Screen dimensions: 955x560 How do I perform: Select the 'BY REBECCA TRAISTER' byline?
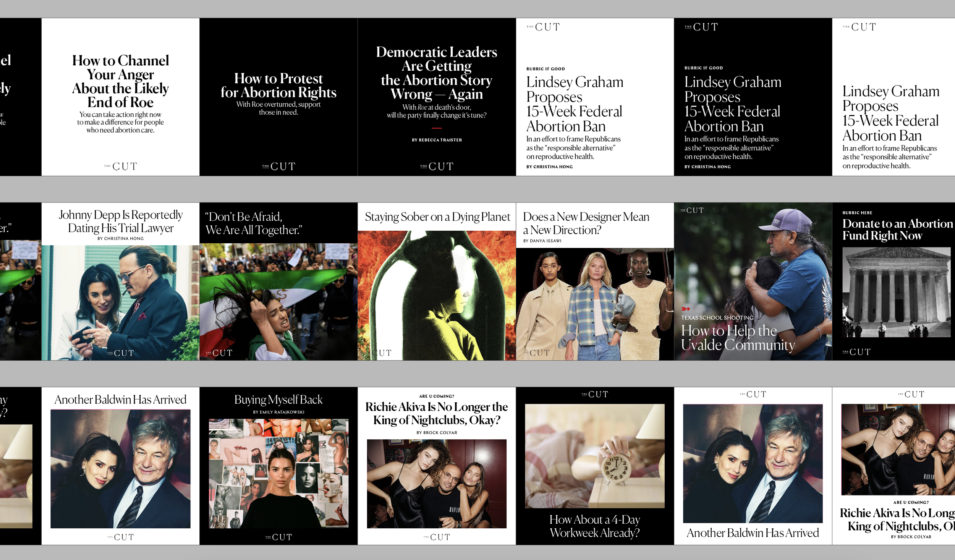tap(437, 140)
